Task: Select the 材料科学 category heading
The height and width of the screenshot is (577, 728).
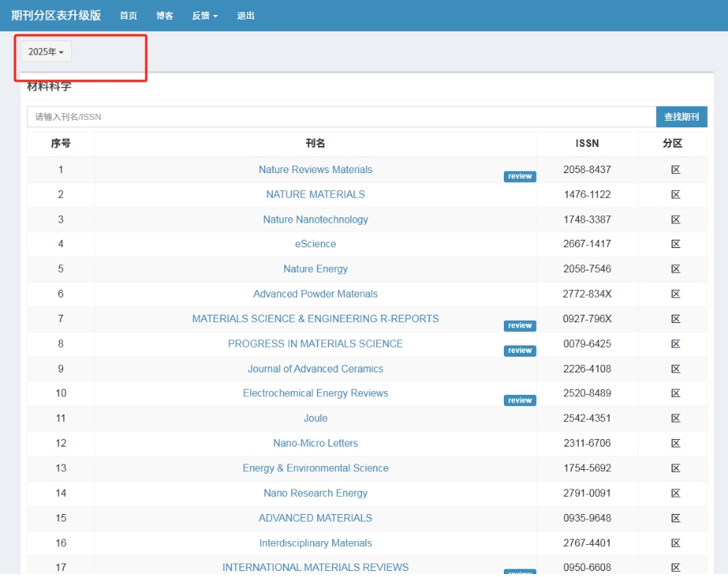Action: 49,86
